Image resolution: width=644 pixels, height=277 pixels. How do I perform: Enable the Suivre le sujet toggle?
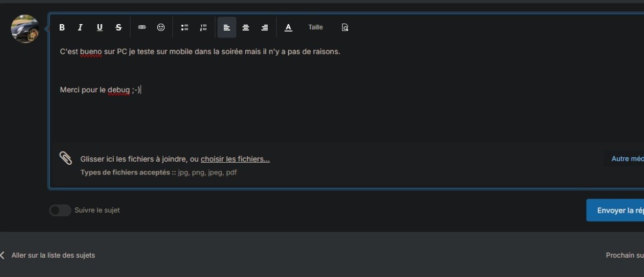pyautogui.click(x=60, y=210)
